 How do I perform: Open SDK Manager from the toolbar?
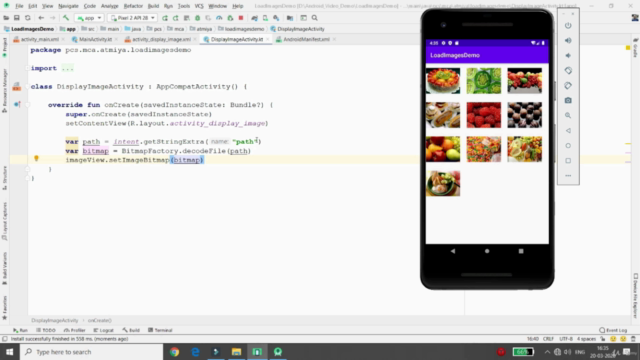(x=276, y=18)
